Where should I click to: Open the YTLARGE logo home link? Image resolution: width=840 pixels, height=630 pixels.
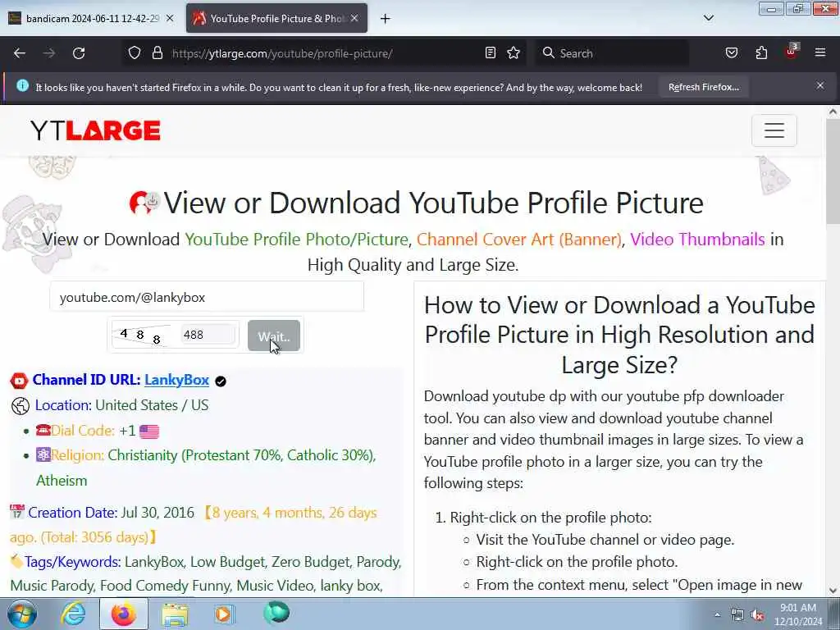click(x=95, y=130)
